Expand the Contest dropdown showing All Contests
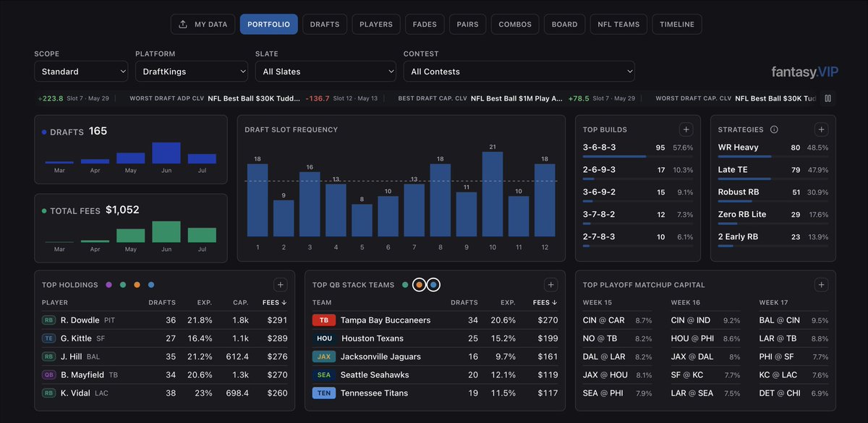This screenshot has width=868, height=423. tap(519, 71)
